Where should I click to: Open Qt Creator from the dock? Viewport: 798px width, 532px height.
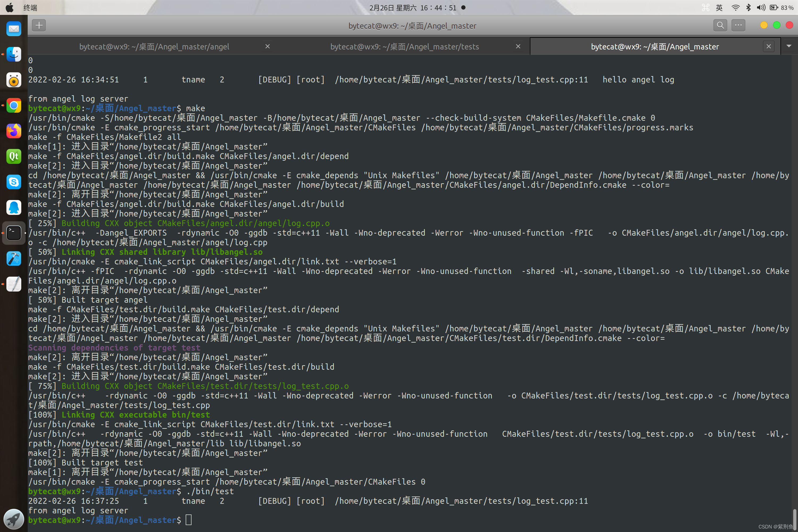[x=14, y=156]
